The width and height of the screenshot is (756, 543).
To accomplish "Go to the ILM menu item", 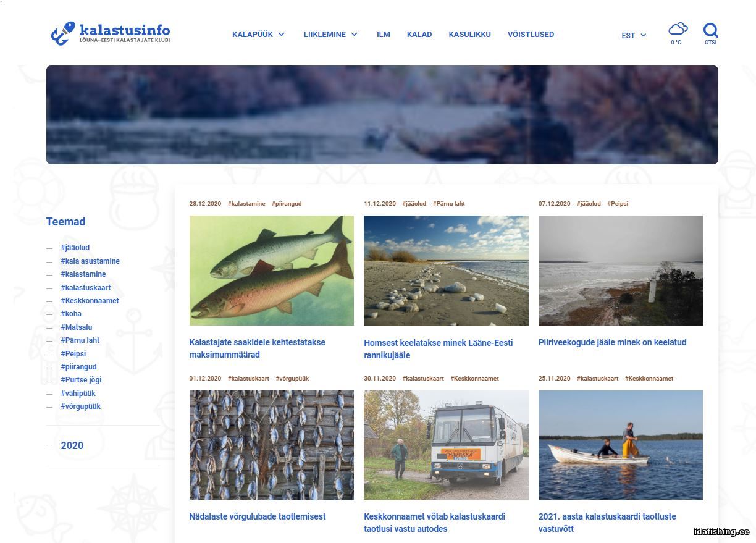I will [384, 35].
